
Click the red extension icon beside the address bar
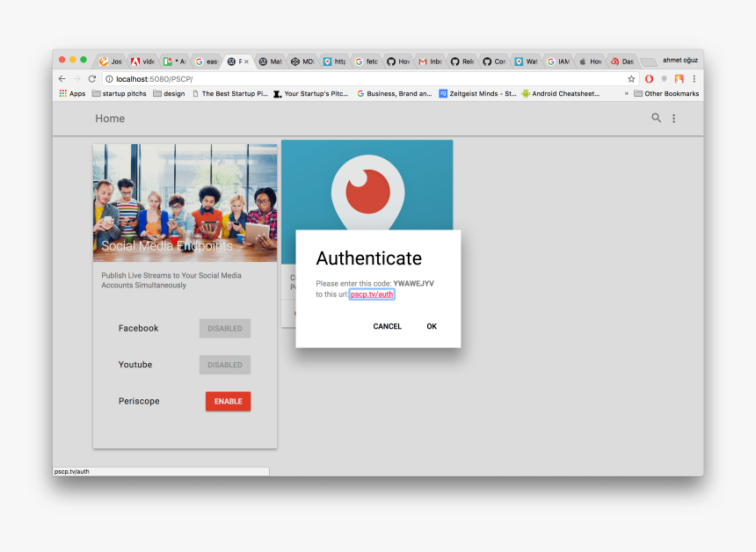tap(648, 78)
